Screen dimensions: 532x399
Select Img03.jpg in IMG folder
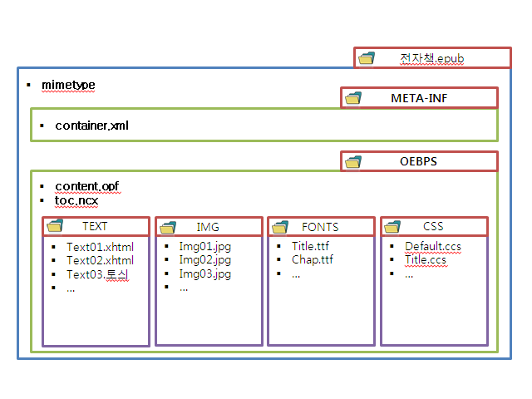point(205,273)
